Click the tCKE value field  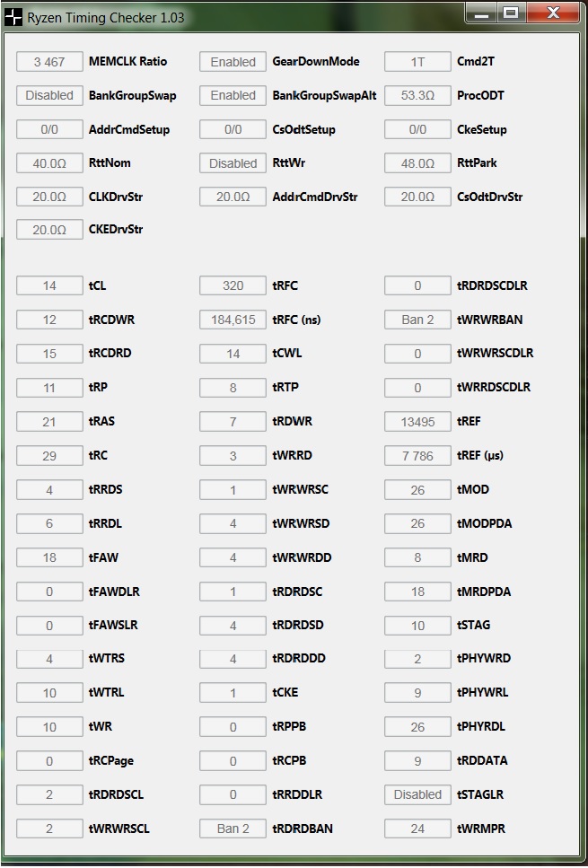click(x=233, y=693)
